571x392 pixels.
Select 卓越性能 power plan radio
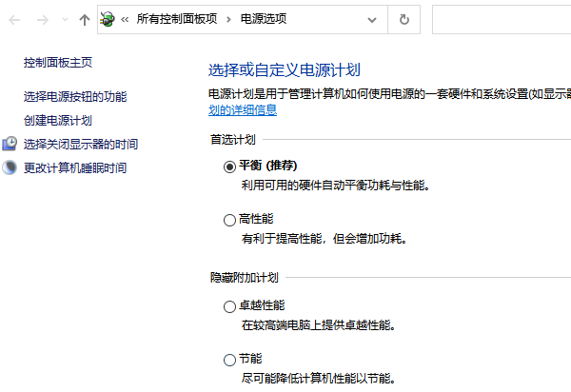click(229, 306)
